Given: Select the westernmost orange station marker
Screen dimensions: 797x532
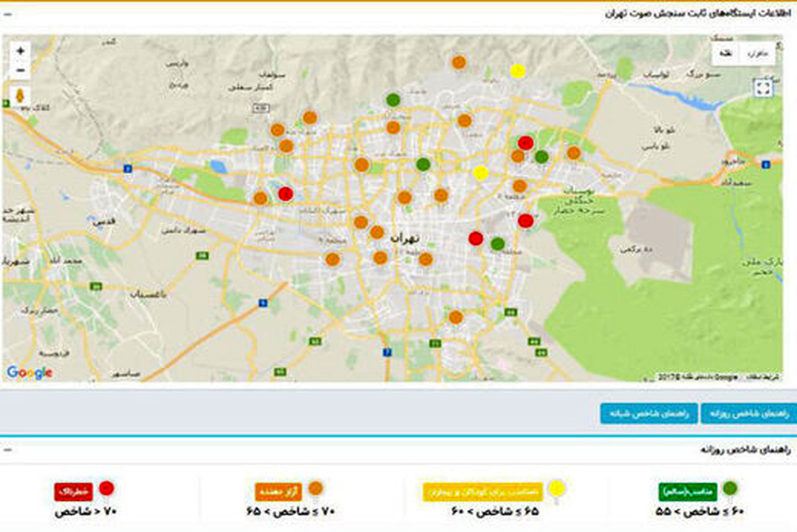Looking at the screenshot, I should [x=260, y=198].
